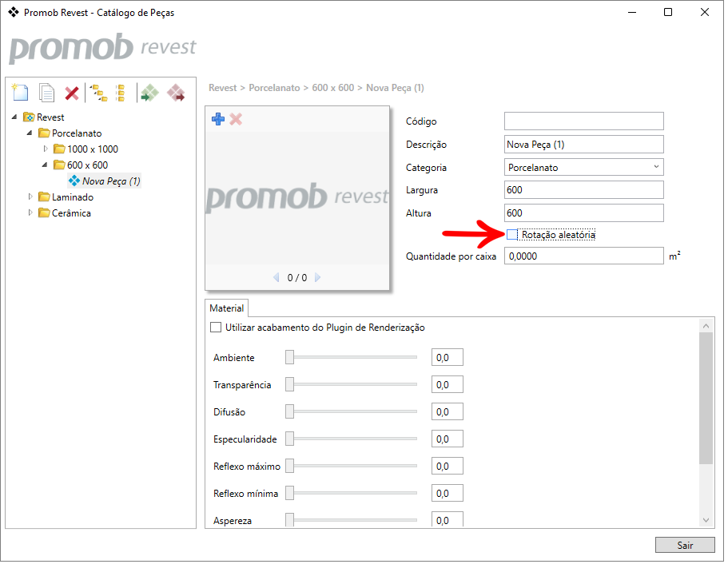The width and height of the screenshot is (728, 564).
Task: Click the new piece icon in the toolbar
Action: pos(20,93)
